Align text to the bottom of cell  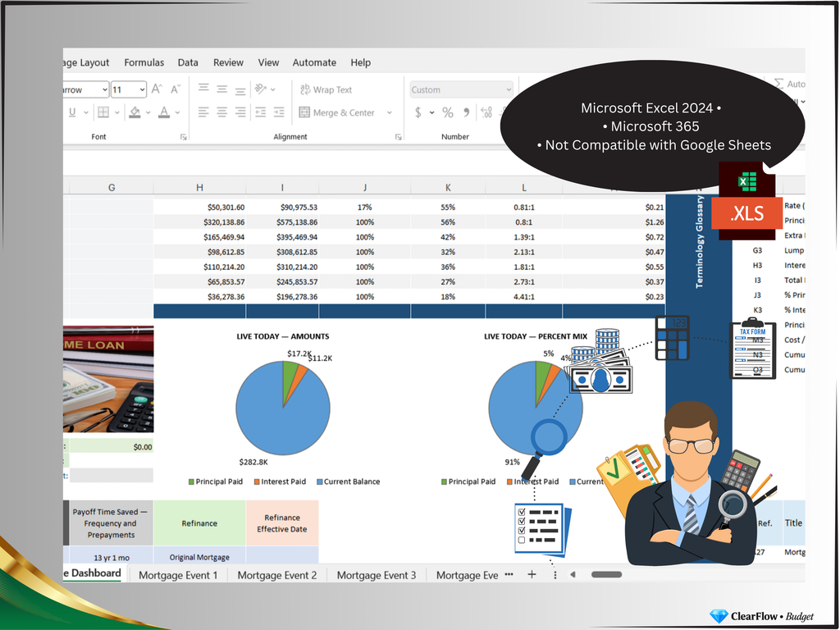click(240, 90)
